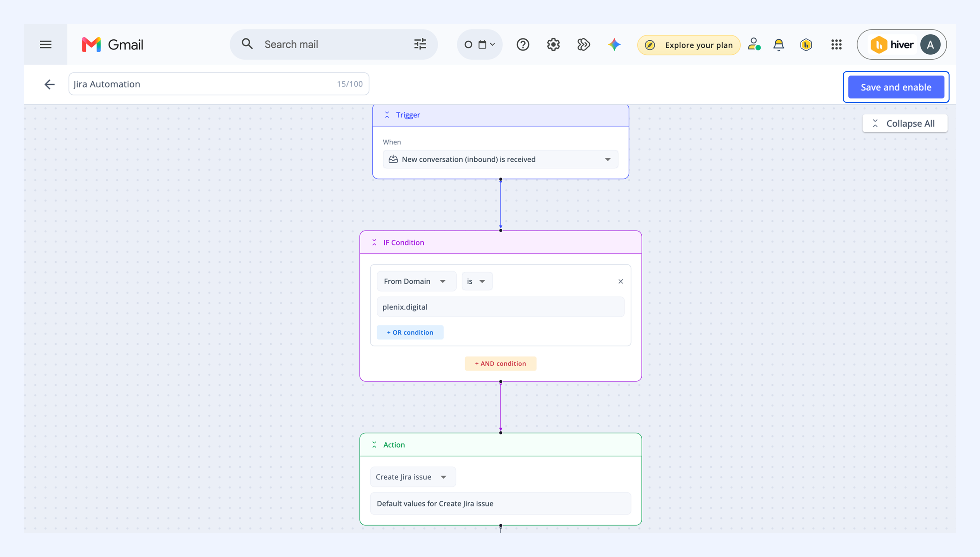This screenshot has height=557, width=980.
Task: Open the When trigger dropdown
Action: click(x=500, y=159)
